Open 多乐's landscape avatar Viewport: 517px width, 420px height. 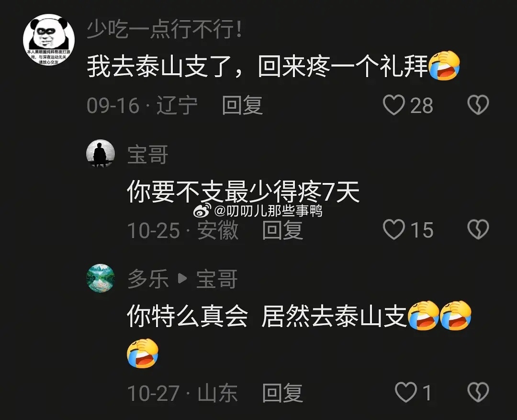coord(100,278)
